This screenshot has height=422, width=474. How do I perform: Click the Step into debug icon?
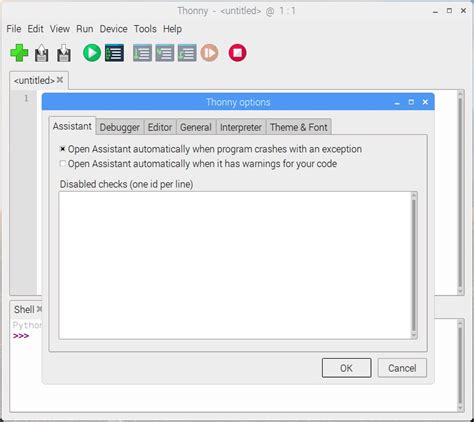tap(165, 53)
